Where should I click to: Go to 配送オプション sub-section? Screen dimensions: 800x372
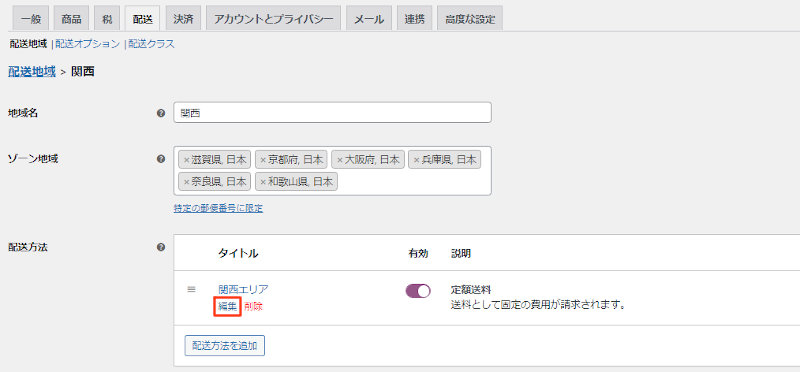(x=87, y=44)
